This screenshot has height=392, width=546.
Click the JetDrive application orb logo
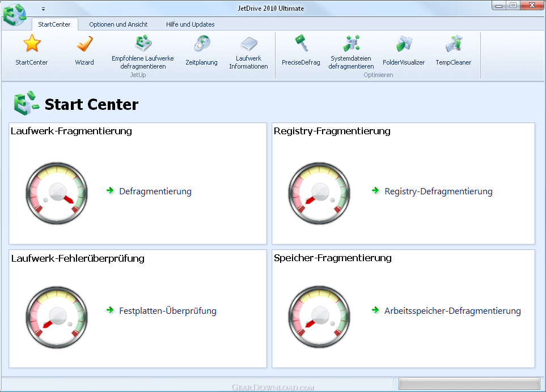[14, 15]
